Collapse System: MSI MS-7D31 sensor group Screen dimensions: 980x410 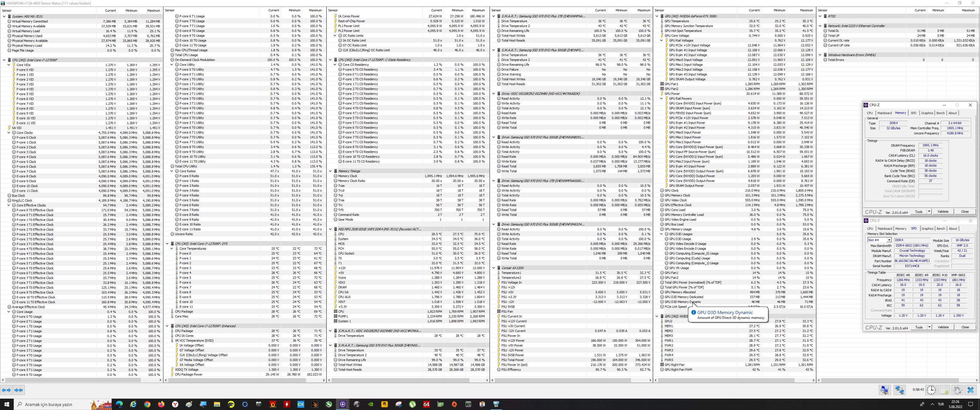(4, 16)
